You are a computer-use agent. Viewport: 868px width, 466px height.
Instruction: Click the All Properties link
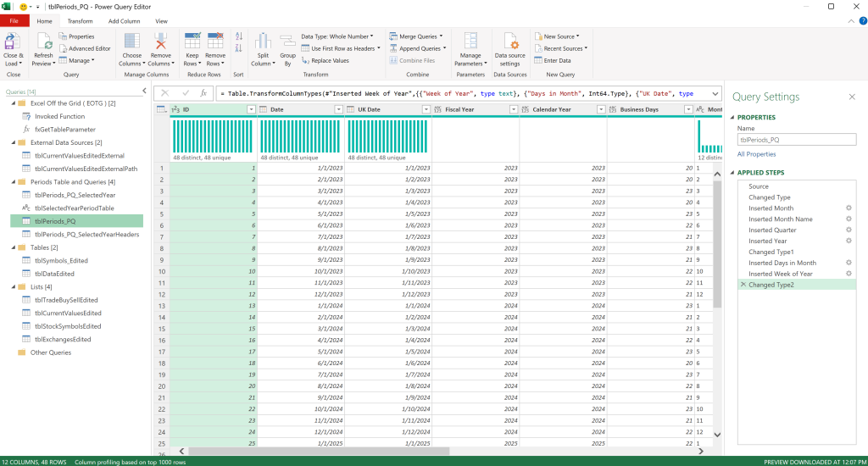click(756, 154)
